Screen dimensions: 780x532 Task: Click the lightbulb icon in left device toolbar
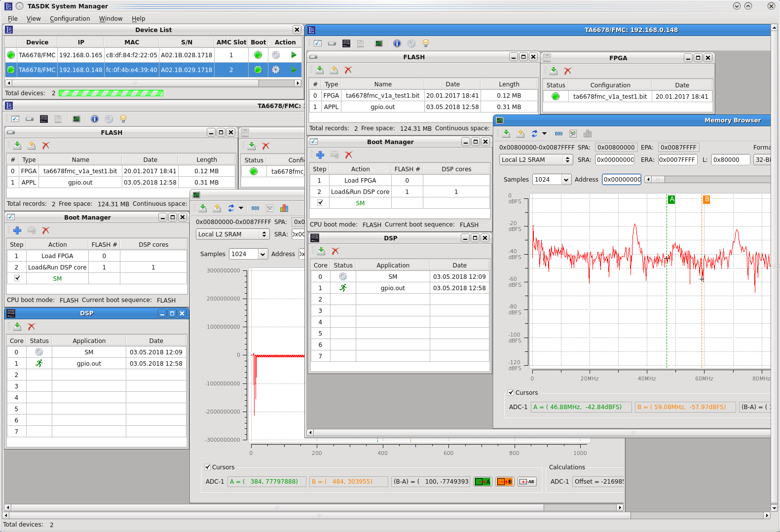(x=123, y=119)
